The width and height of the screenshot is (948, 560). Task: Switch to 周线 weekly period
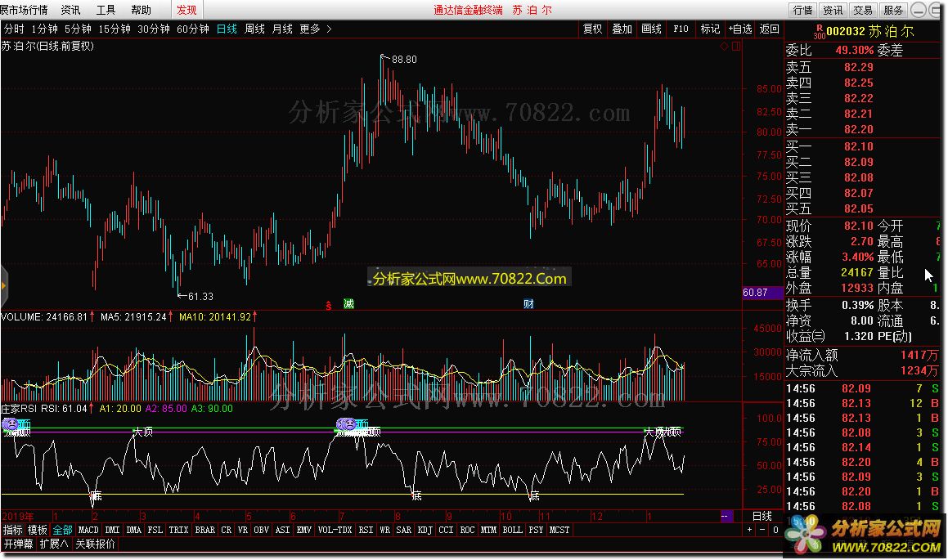coord(254,29)
